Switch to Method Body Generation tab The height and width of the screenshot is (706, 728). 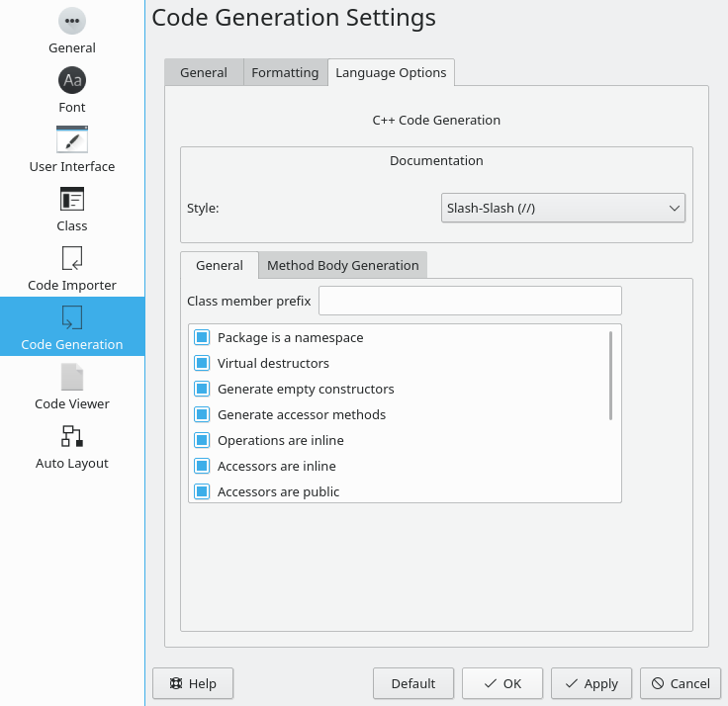342,266
